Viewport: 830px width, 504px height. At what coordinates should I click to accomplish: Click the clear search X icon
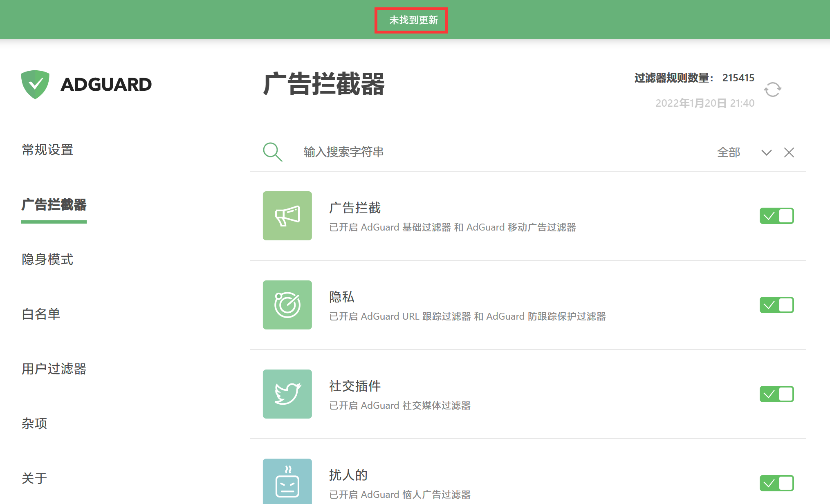click(x=789, y=152)
